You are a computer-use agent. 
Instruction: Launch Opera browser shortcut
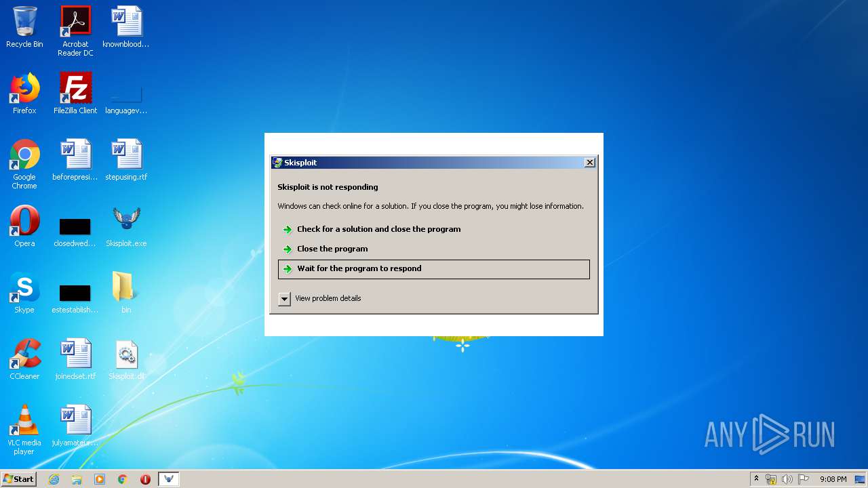(24, 226)
